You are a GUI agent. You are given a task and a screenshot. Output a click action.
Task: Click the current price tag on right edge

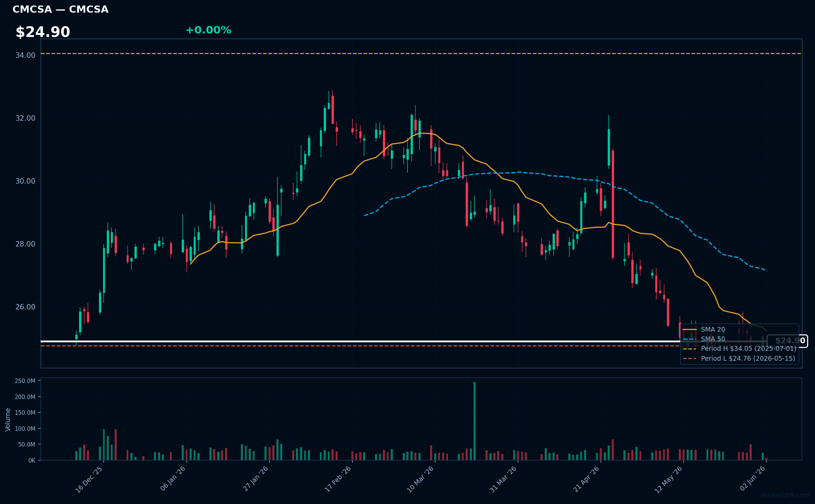click(x=788, y=341)
